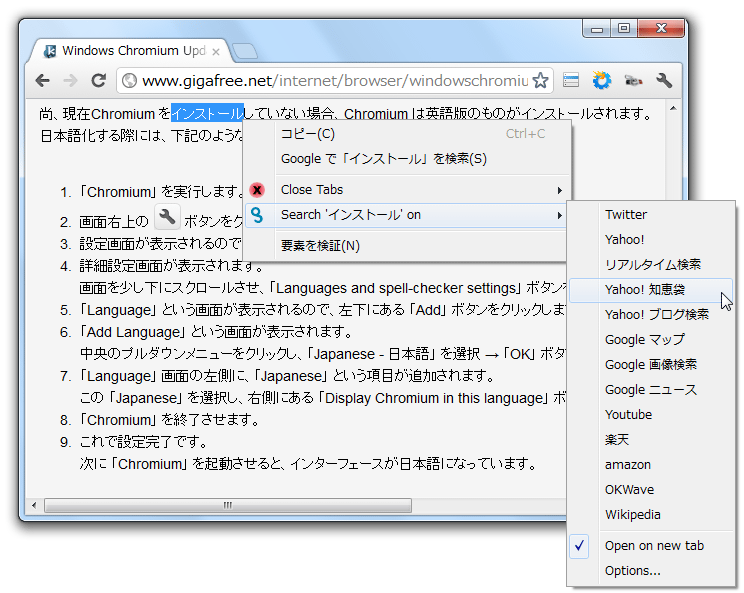Expand the Search 'インストール' on submenu arrow

560,215
